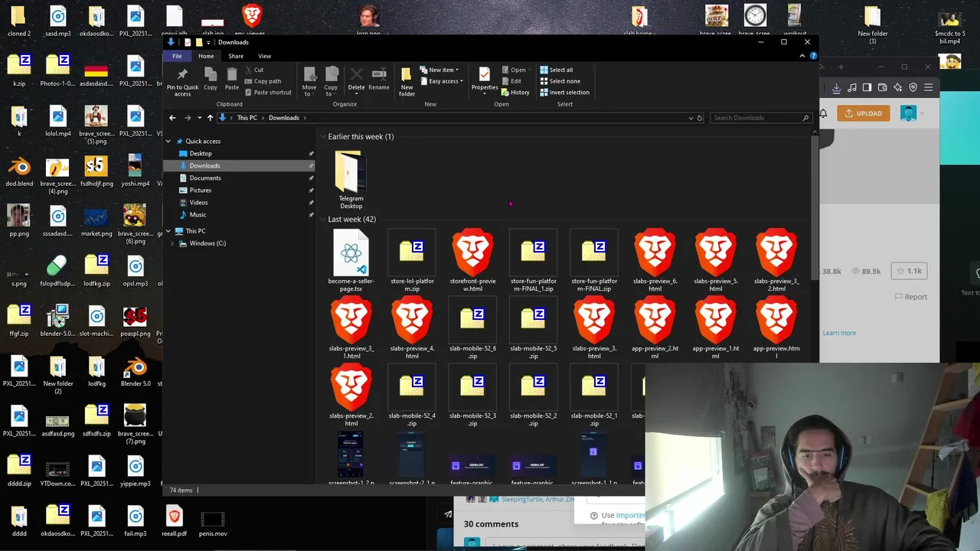Refresh the Downloads folder view

point(700,118)
